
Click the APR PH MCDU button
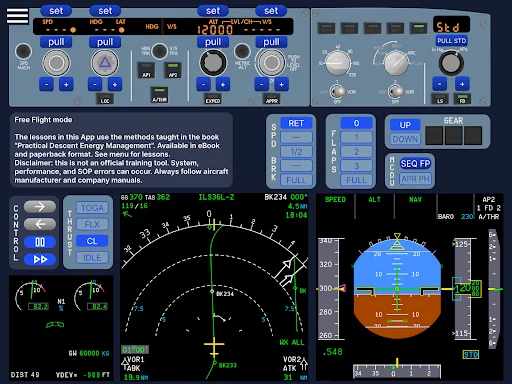click(x=415, y=179)
